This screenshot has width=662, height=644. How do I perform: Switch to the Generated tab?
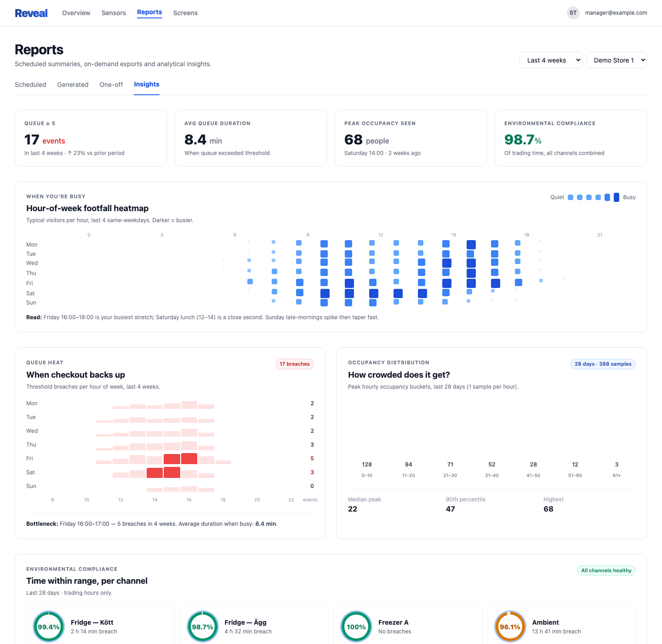pos(73,85)
